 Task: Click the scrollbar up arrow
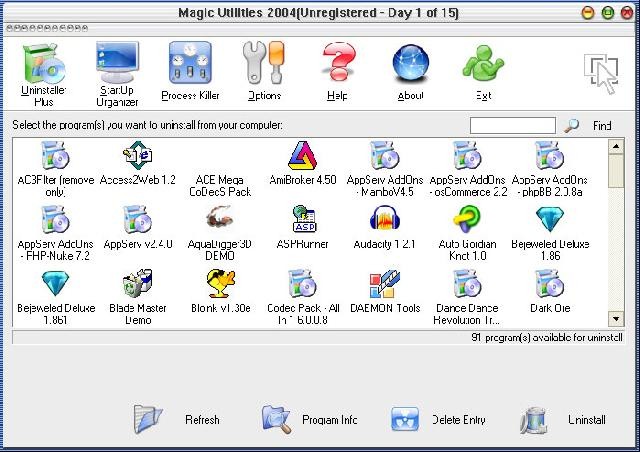coord(616,146)
